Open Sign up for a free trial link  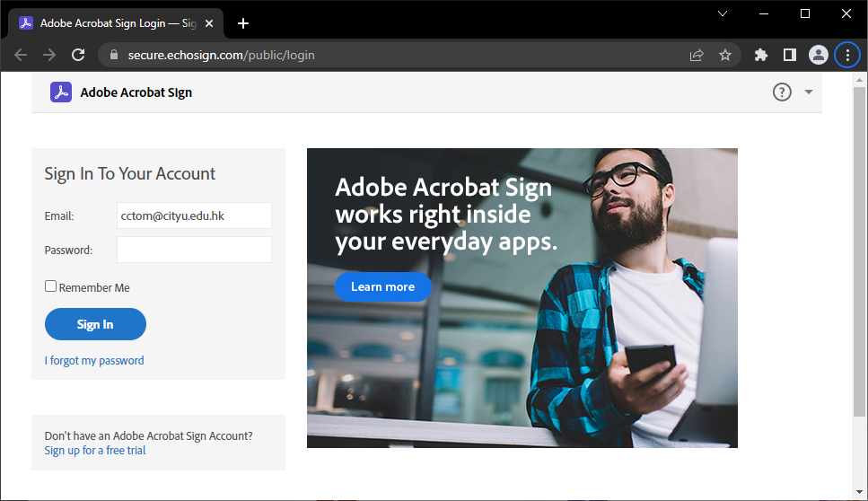[95, 450]
